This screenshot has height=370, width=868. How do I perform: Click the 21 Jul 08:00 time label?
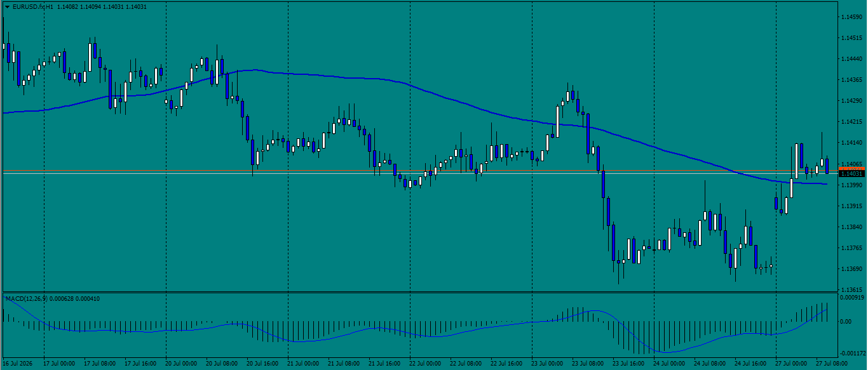coord(344,364)
